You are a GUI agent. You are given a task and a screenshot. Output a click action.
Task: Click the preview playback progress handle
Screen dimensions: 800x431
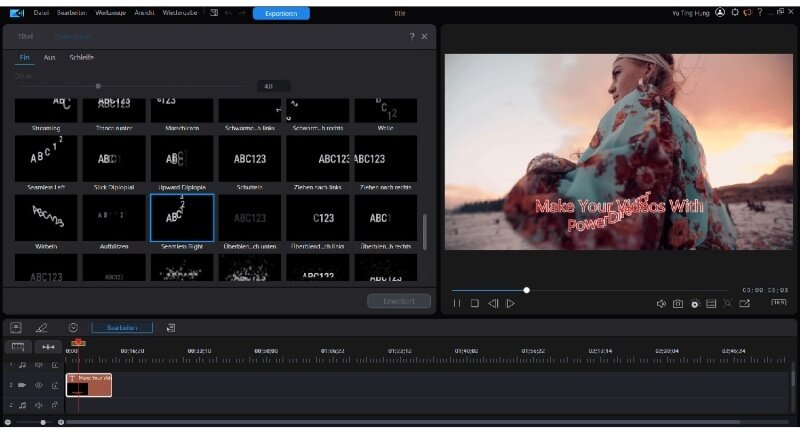[527, 290]
